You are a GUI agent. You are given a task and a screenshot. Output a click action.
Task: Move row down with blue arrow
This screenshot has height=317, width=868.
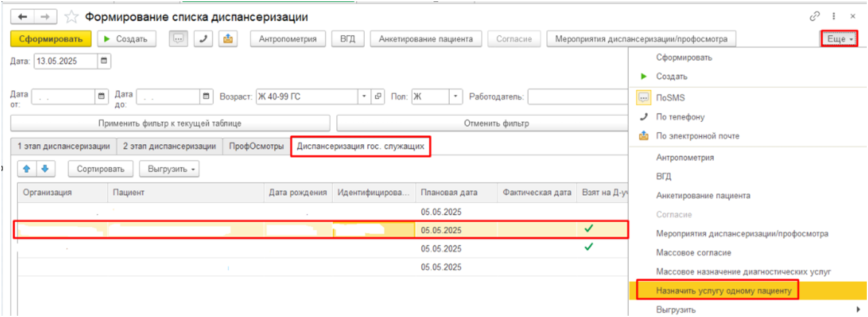pyautogui.click(x=44, y=169)
